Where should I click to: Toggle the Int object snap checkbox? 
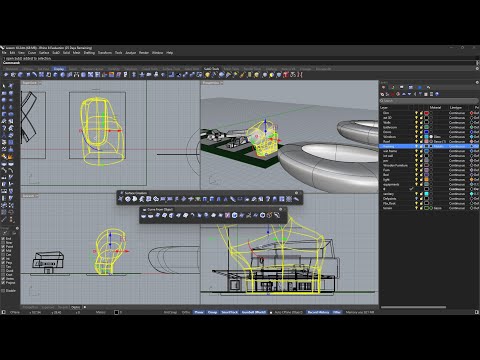3,259
